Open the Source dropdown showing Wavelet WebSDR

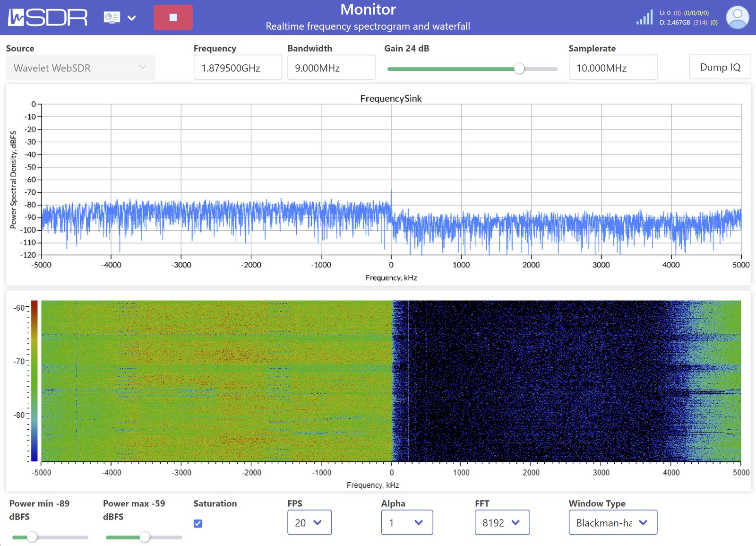[x=80, y=67]
